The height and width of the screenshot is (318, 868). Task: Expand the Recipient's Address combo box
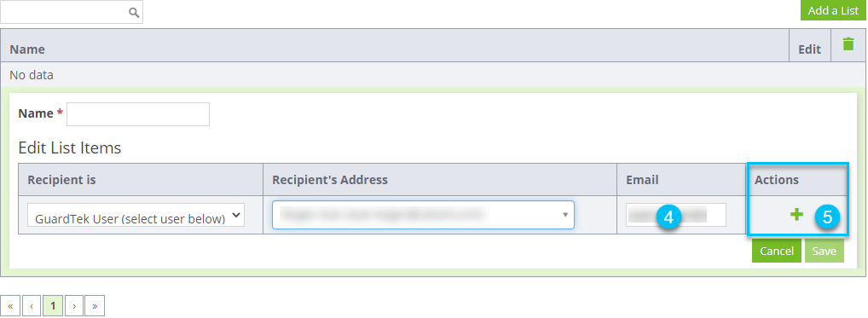coord(423,215)
